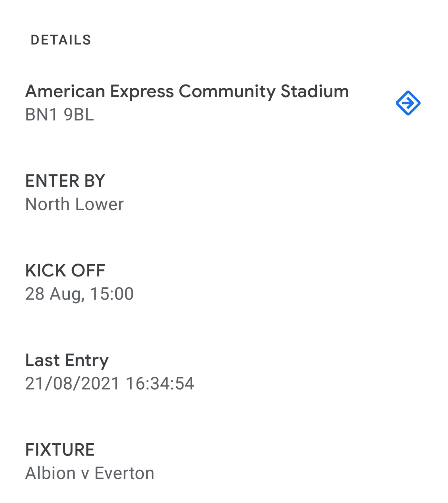This screenshot has height=503, width=448.
Task: Tap the blue directions navigation icon
Action: 408,103
